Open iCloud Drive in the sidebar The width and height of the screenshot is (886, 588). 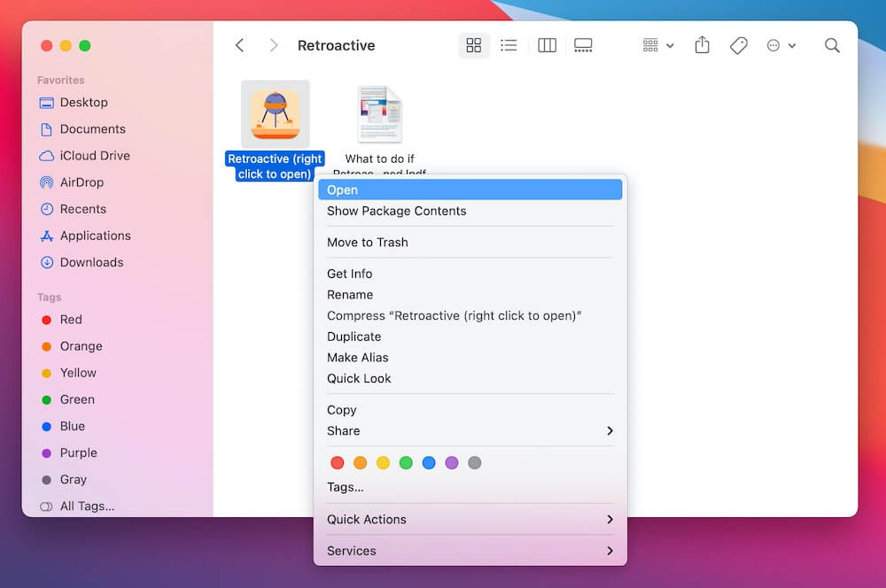pyautogui.click(x=84, y=155)
